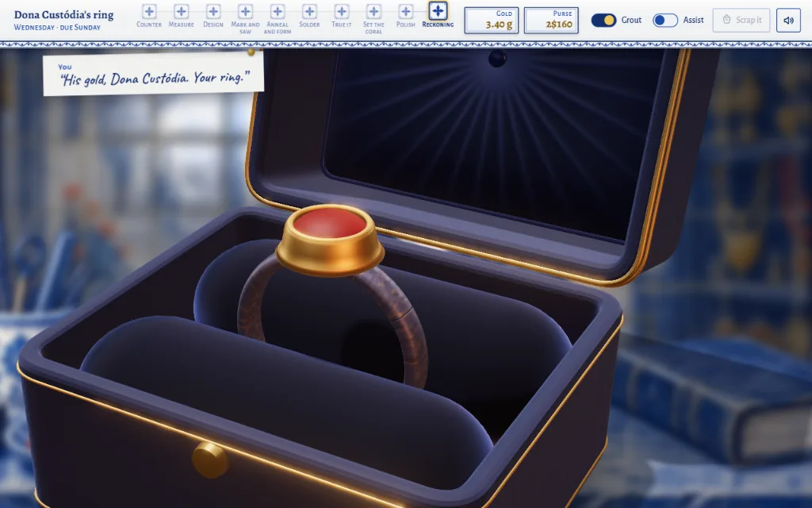Switch to the Solder step
The image size is (812, 508).
[x=310, y=16]
